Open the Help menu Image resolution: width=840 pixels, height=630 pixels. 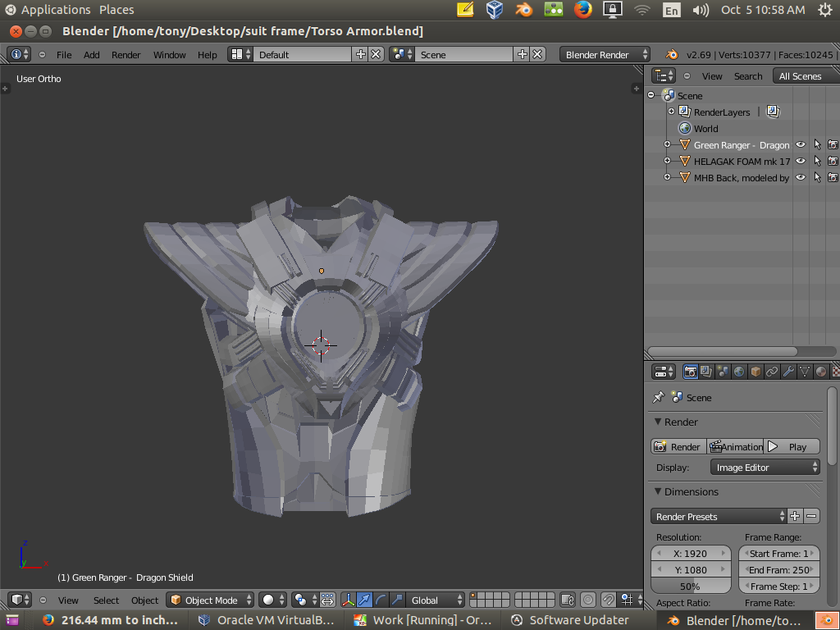click(208, 55)
